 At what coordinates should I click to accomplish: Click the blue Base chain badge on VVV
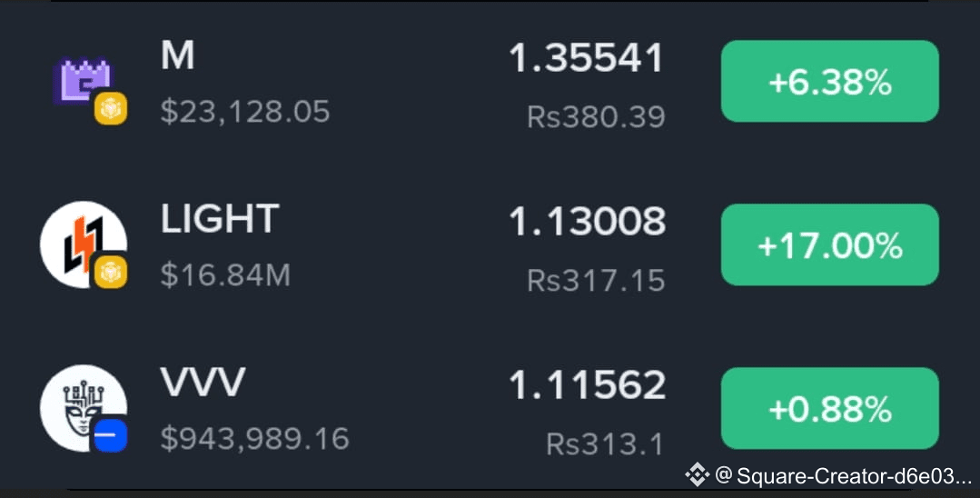click(x=111, y=435)
